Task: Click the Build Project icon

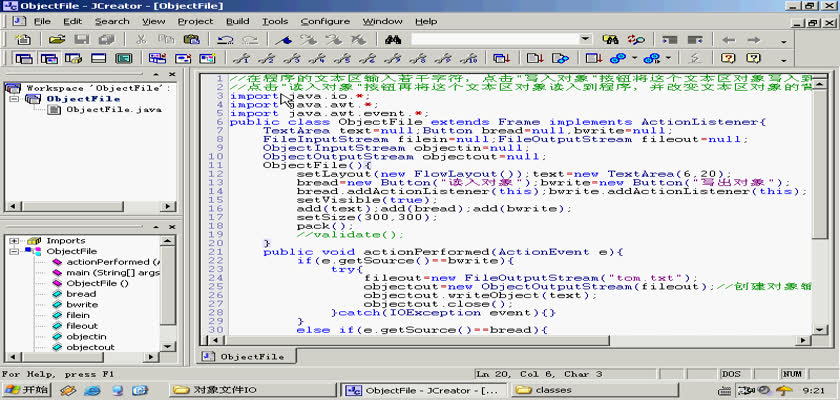Action: 594,58
